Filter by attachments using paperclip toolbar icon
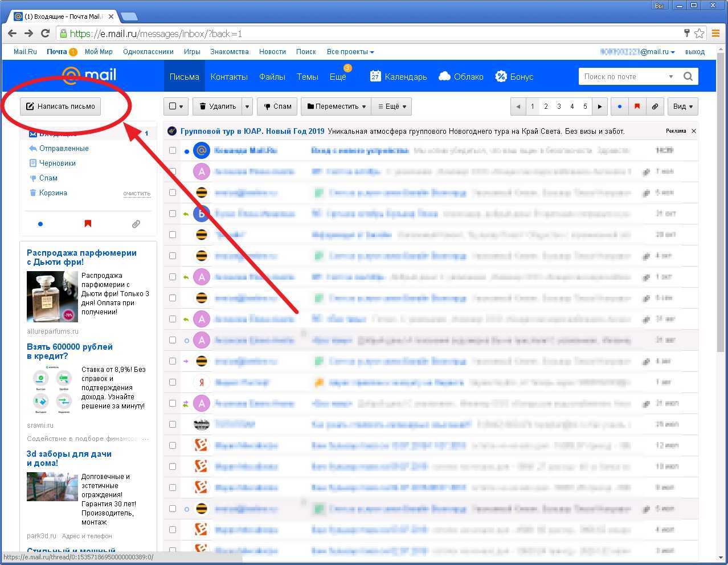728x565 pixels. [655, 107]
